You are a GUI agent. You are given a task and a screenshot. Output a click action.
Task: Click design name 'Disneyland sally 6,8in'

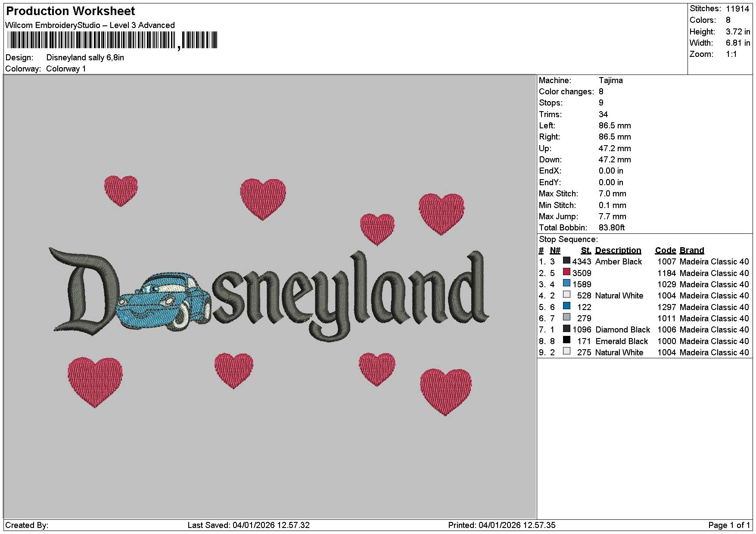(85, 58)
